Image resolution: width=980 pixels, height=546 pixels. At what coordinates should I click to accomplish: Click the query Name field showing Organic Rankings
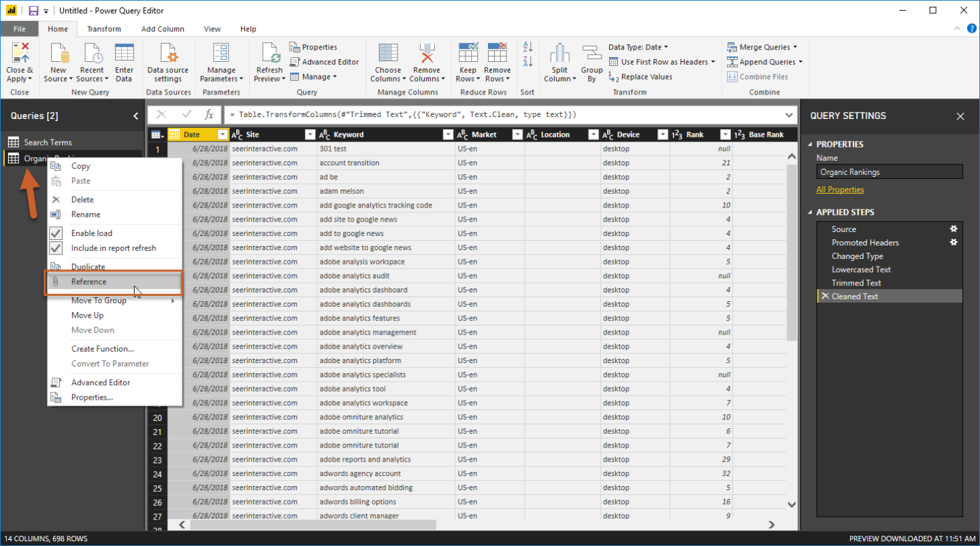coord(889,171)
